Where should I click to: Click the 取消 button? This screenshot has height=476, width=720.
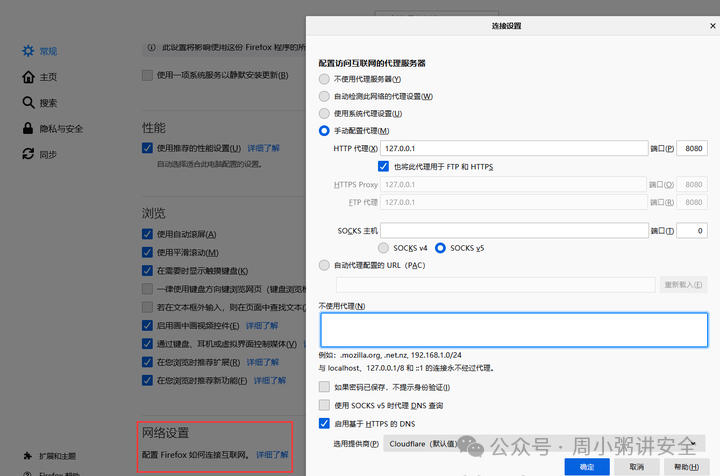coord(636,467)
